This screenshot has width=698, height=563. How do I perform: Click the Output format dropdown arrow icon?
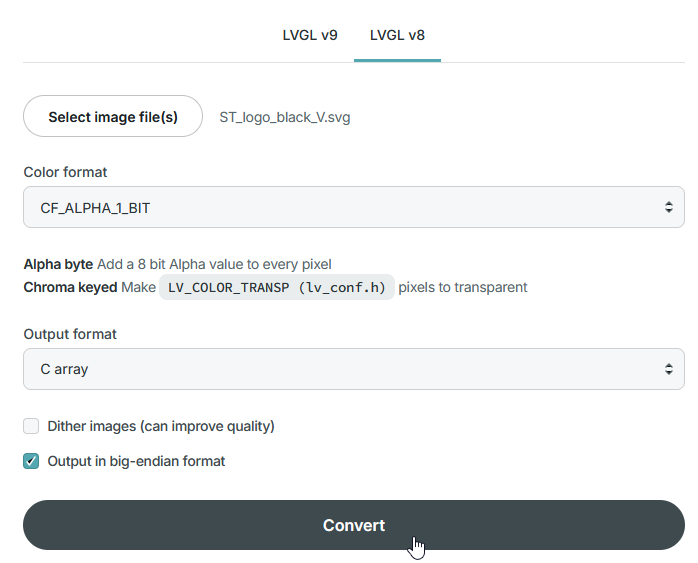pos(668,369)
